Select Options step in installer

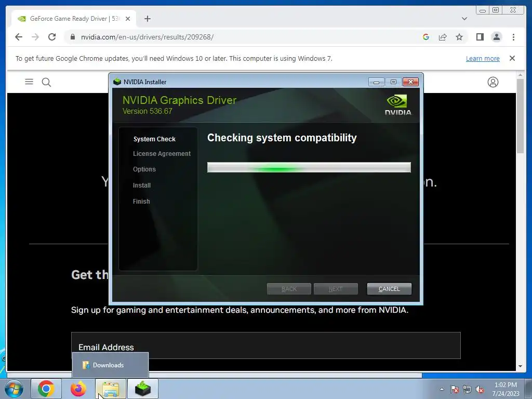coord(144,169)
